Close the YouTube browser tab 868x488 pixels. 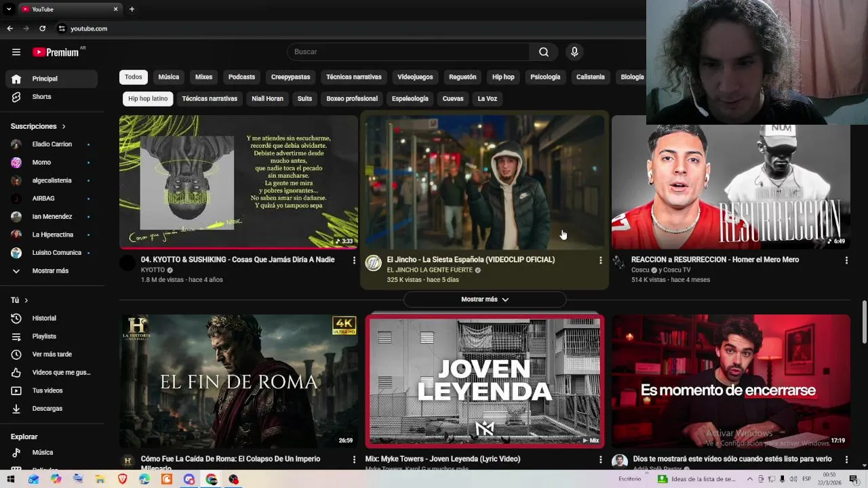tap(115, 9)
